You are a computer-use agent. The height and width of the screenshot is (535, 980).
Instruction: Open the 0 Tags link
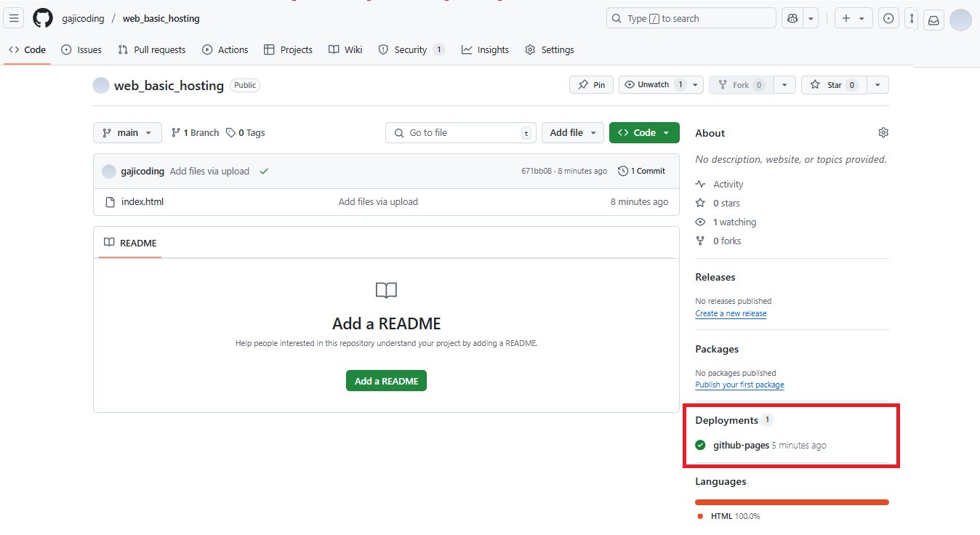(x=245, y=132)
